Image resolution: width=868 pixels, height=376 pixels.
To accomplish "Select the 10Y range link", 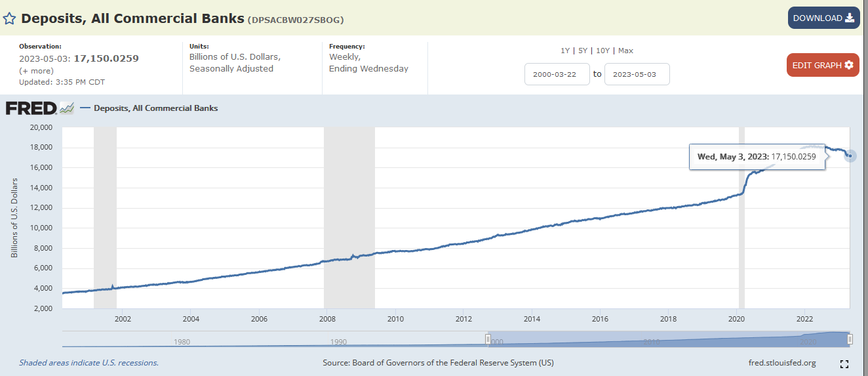I will click(602, 51).
